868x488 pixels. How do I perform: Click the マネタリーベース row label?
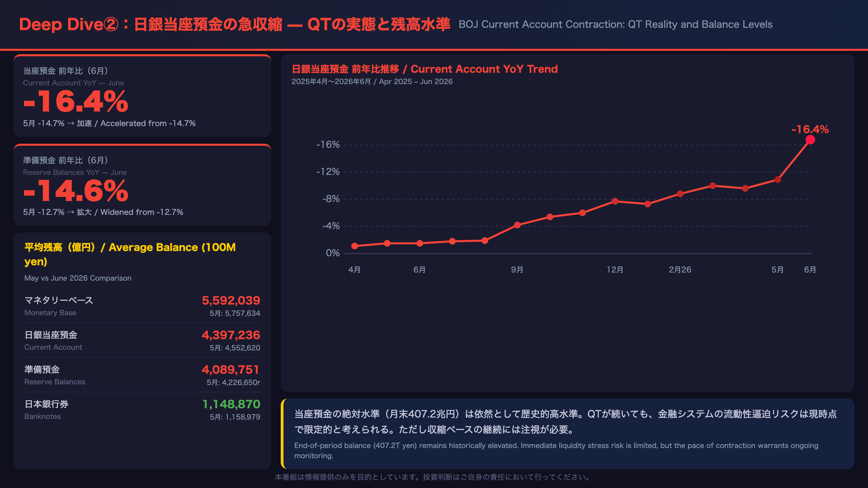coord(59,300)
